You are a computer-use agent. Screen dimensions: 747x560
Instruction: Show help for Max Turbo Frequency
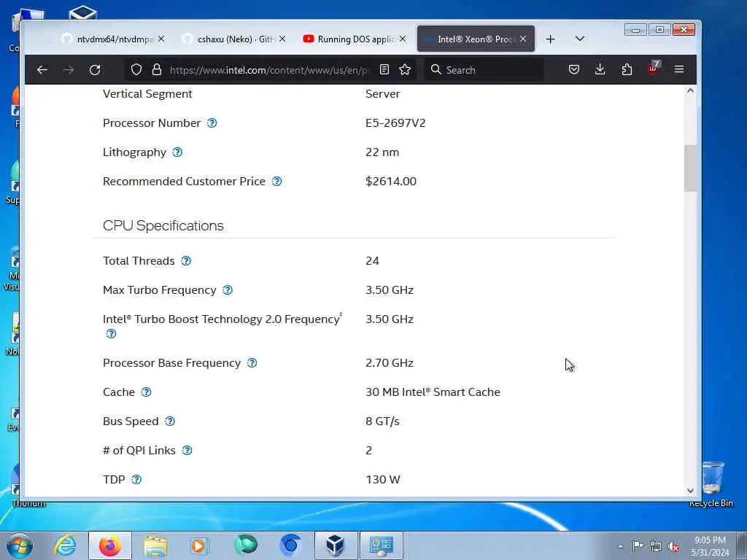(228, 289)
